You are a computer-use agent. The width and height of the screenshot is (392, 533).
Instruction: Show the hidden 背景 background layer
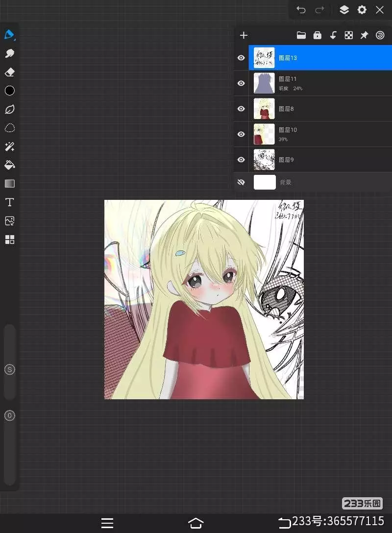(241, 182)
